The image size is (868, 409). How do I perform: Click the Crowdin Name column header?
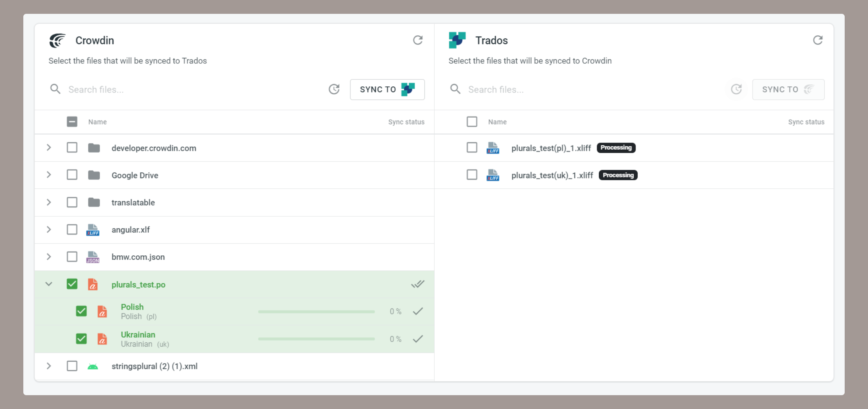(x=97, y=122)
